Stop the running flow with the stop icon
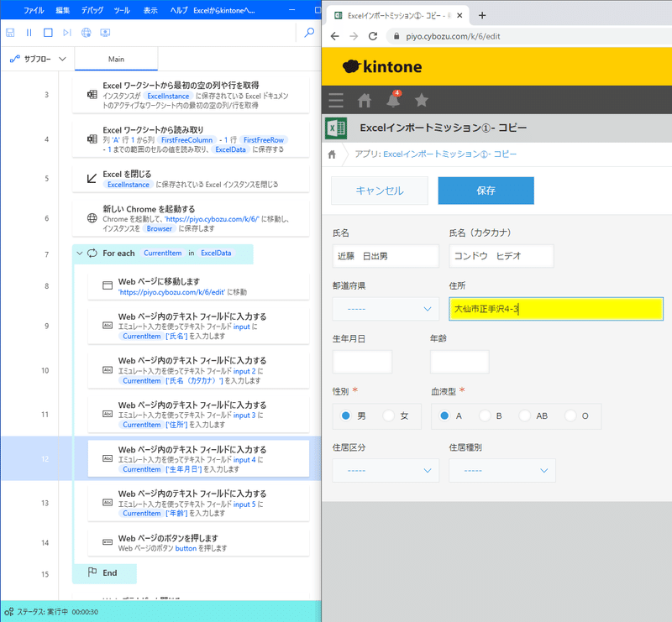Viewport: 672px width, 622px height. 48,32
